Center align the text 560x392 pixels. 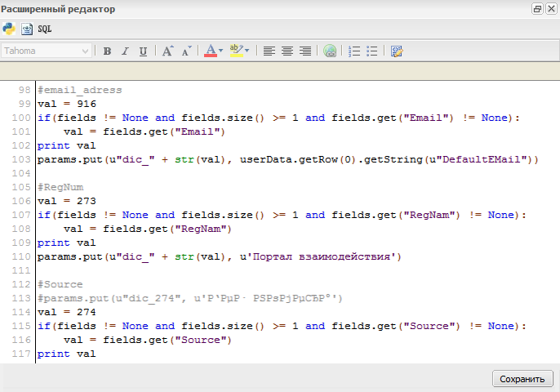287,51
